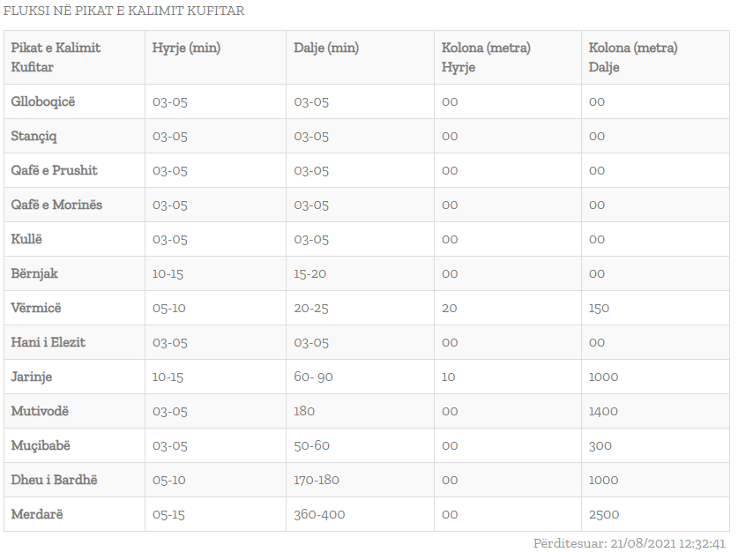The image size is (738, 560).
Task: Click the Qafë e Prushit row label
Action: [x=54, y=170]
